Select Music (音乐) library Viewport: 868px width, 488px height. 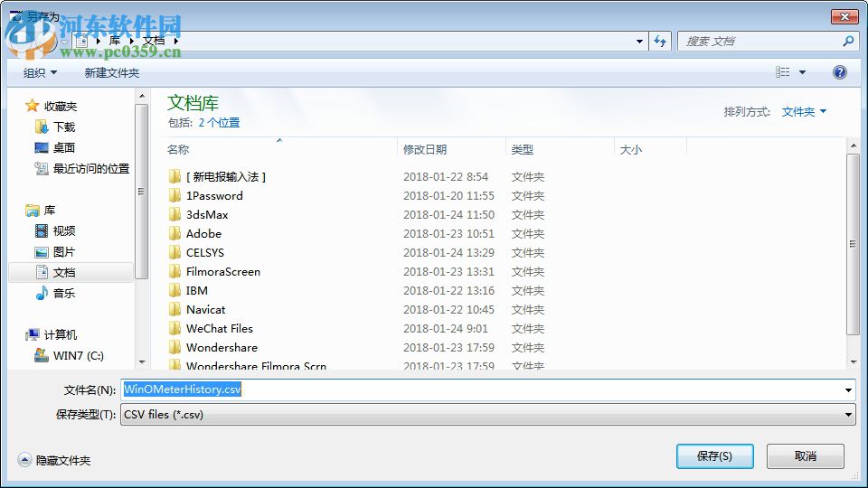(x=55, y=293)
